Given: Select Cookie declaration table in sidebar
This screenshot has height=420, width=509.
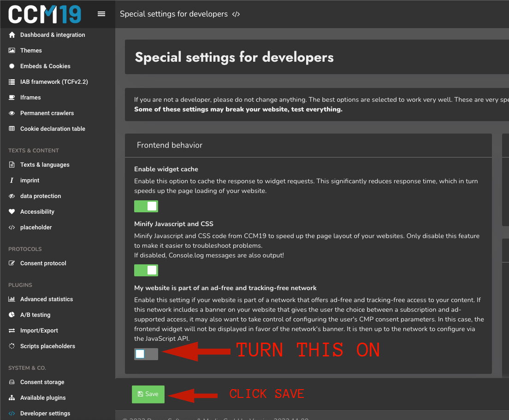Looking at the screenshot, I should point(53,129).
